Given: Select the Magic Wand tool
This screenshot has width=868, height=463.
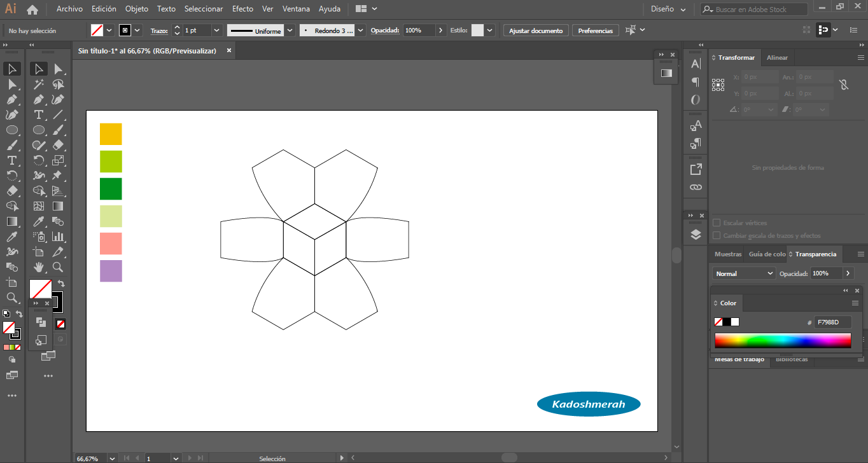Looking at the screenshot, I should point(39,84).
